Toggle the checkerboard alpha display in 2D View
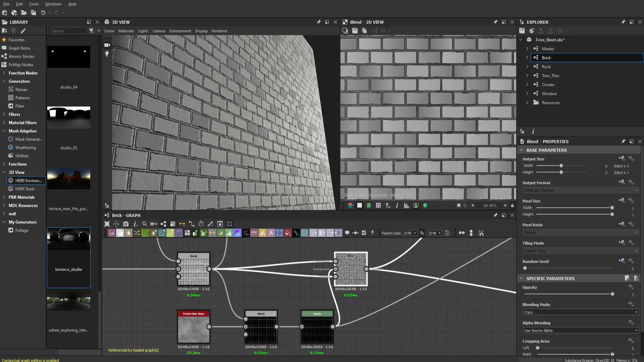This screenshot has width=644, height=362. pos(360,205)
